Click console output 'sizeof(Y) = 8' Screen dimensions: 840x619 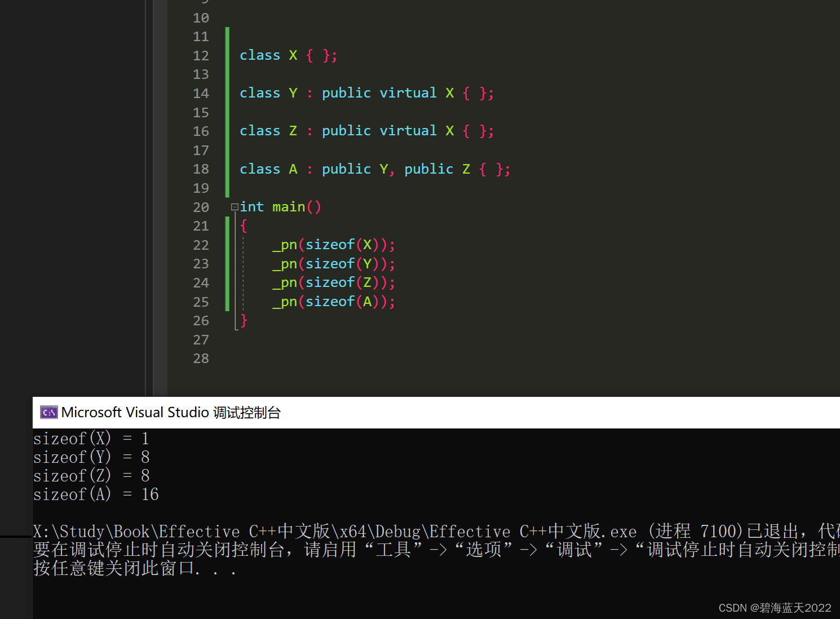tap(91, 457)
